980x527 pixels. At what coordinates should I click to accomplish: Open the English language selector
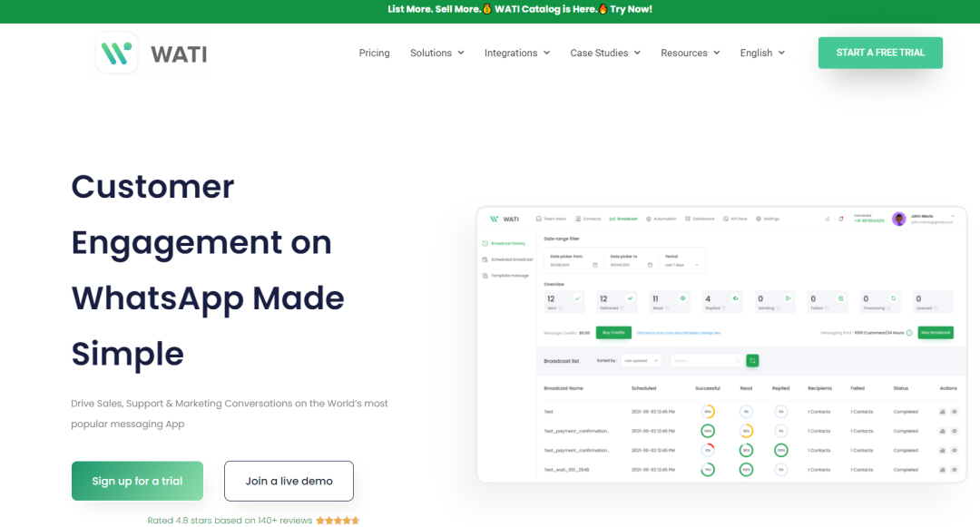[762, 54]
